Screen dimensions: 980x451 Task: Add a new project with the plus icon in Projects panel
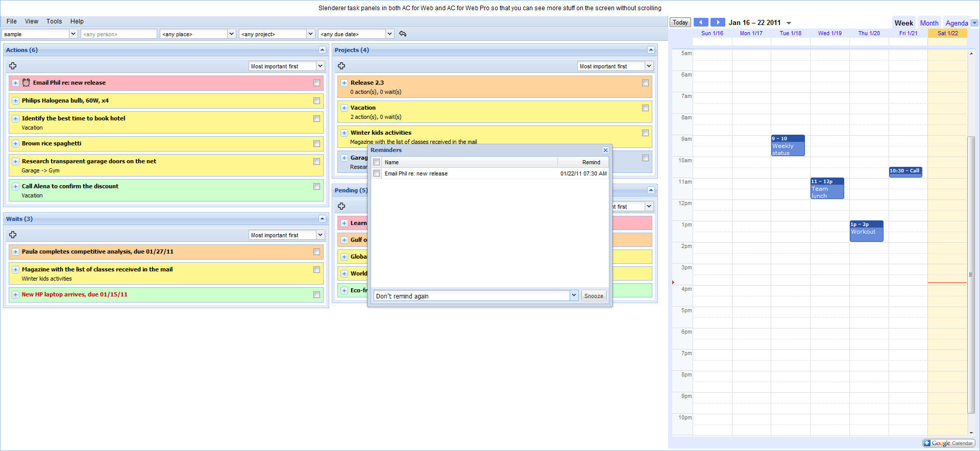coord(341,66)
